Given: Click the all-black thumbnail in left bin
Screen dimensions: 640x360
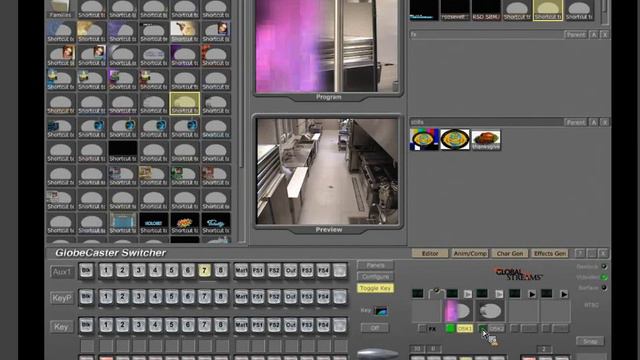Looking at the screenshot, I should tap(122, 151).
